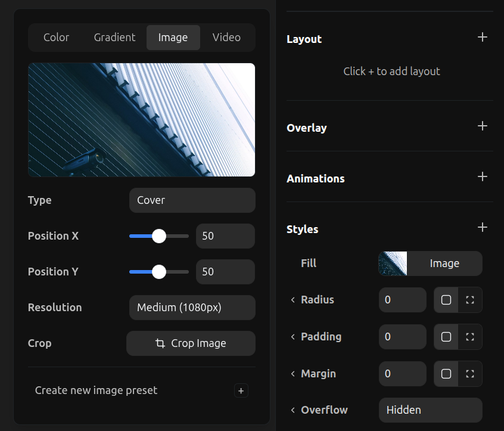Switch Margin to individual sides mode
This screenshot has height=431, width=504.
470,374
